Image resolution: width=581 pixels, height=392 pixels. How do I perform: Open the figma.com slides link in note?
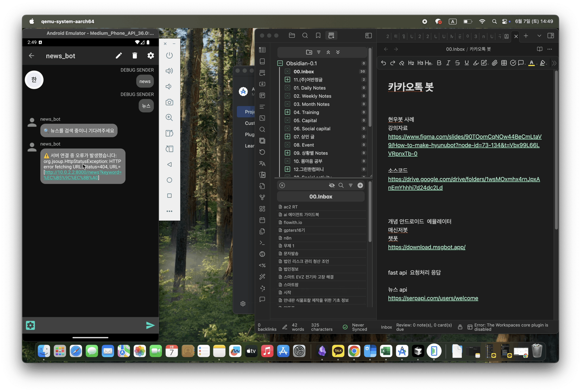[x=465, y=145]
